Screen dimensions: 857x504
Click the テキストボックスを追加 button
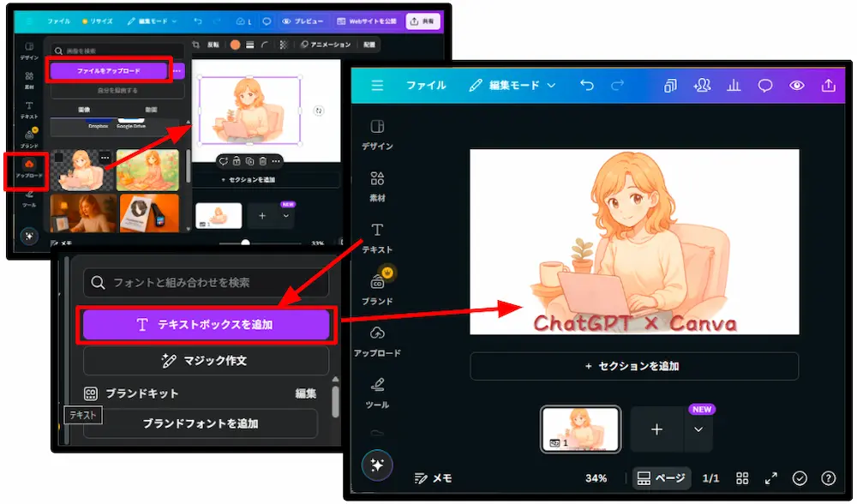coord(206,325)
